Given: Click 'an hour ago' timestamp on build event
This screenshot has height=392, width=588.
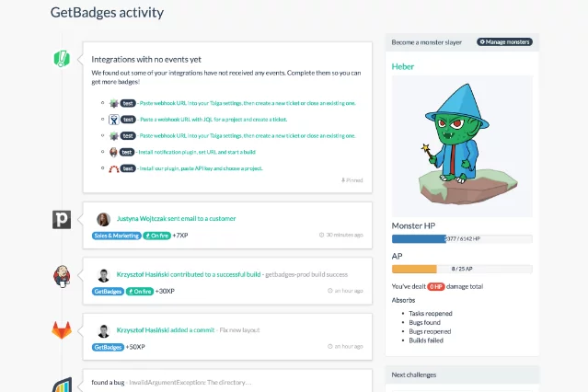Looking at the screenshot, I should click(345, 291).
